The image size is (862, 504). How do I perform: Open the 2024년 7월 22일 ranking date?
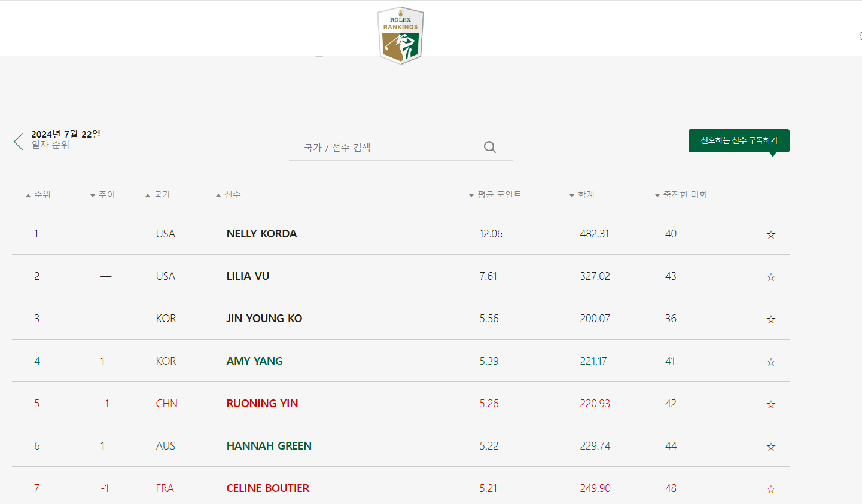pyautogui.click(x=66, y=134)
